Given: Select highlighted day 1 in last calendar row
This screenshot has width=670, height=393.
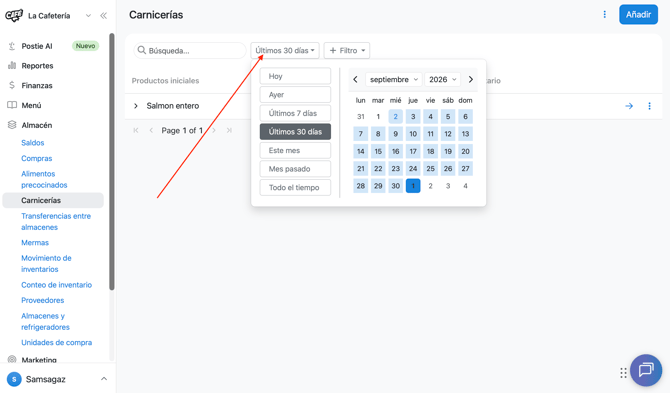Looking at the screenshot, I should (413, 186).
